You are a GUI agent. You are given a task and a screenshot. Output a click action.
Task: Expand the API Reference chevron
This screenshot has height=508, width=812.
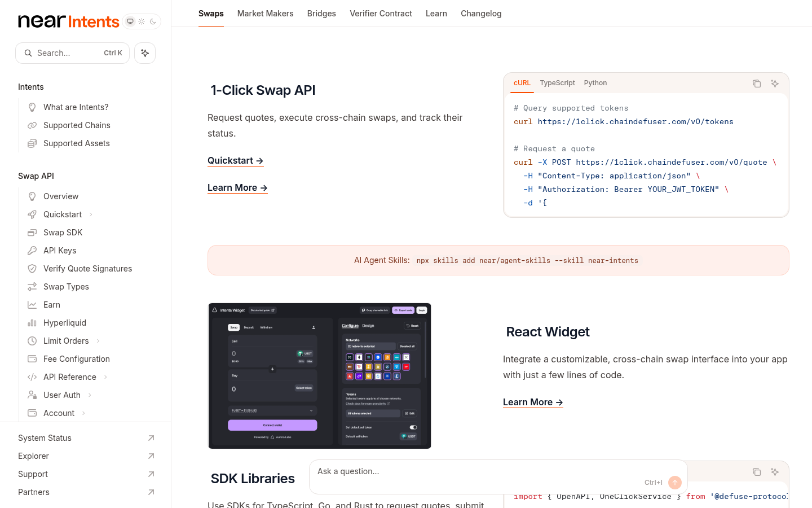105,377
